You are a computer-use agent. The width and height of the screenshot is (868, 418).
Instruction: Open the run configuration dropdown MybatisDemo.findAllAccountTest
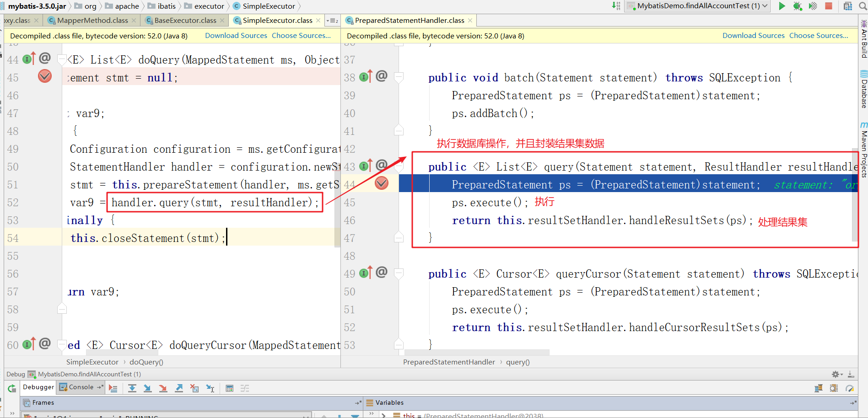pos(698,6)
